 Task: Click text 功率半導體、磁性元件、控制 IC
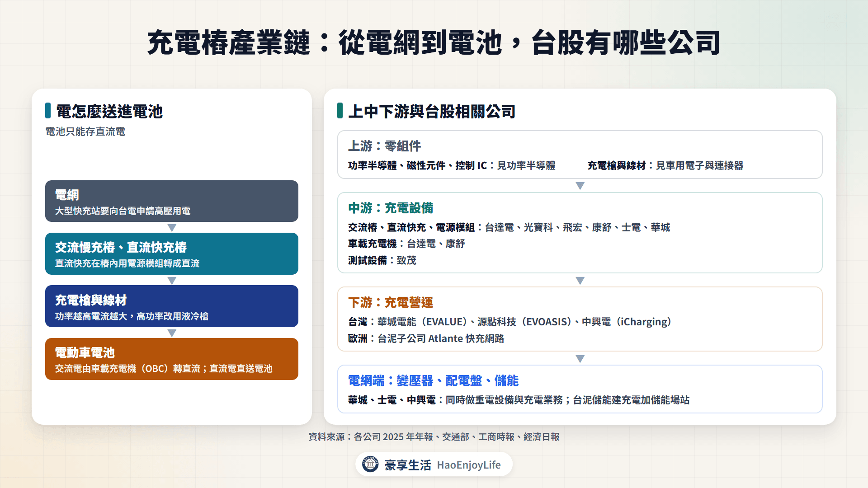(417, 165)
